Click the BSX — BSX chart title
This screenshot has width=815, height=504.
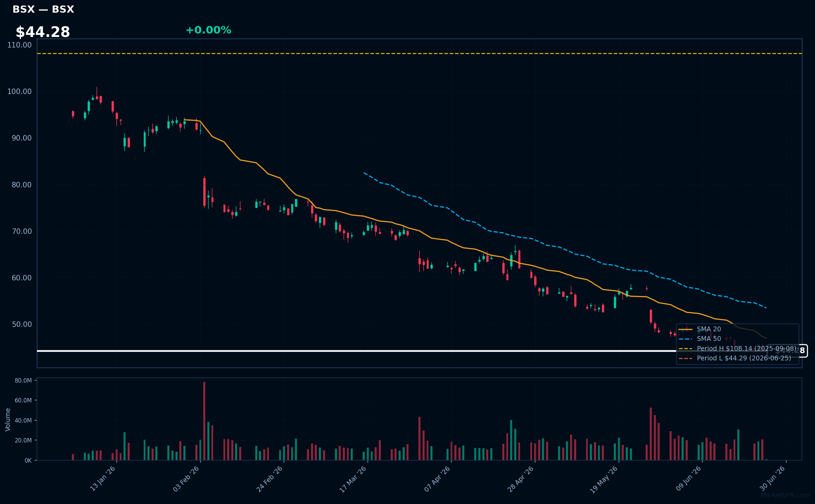pyautogui.click(x=43, y=9)
